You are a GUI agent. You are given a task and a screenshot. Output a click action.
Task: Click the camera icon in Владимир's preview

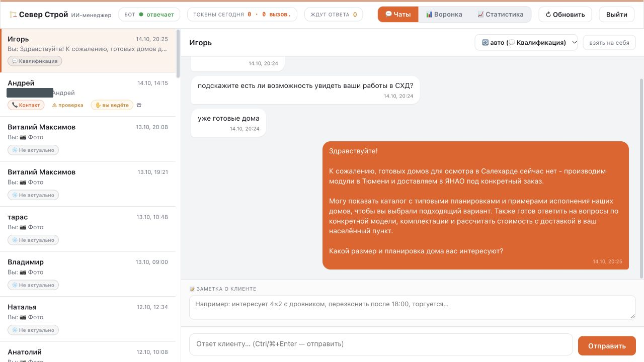(23, 272)
